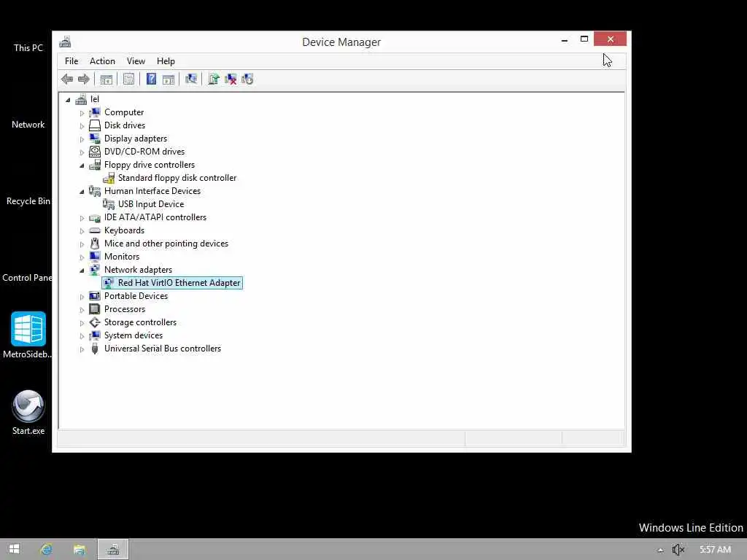Expand IDE ATA/ATAPI controllers category
The width and height of the screenshot is (747, 560).
pos(82,218)
